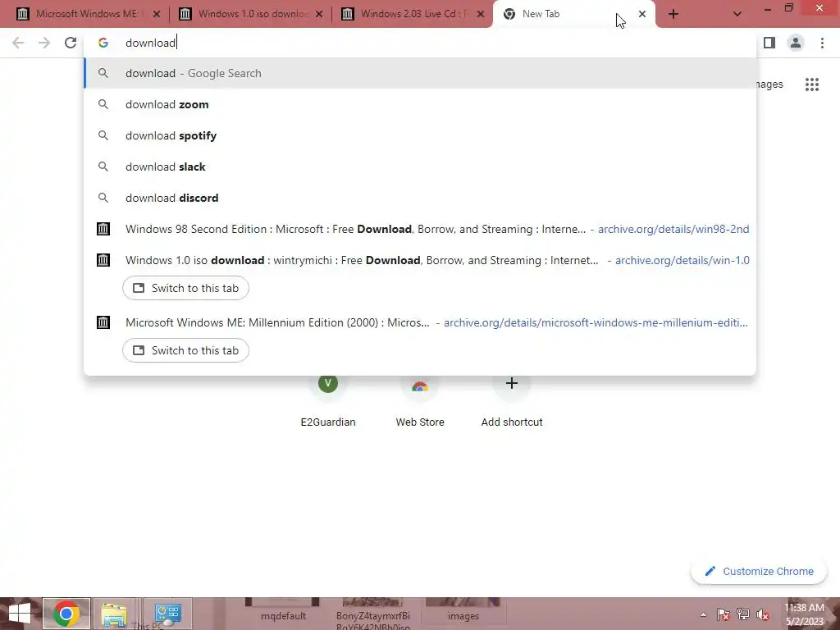Click archive icon beside Windows ME suggestion
The height and width of the screenshot is (630, 840).
coord(103,322)
